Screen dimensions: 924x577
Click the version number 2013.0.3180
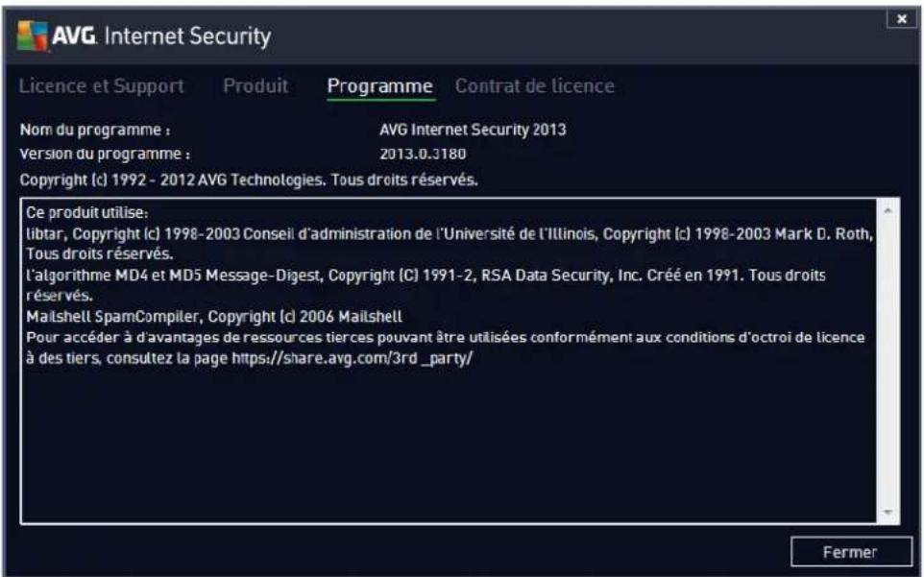(x=423, y=155)
